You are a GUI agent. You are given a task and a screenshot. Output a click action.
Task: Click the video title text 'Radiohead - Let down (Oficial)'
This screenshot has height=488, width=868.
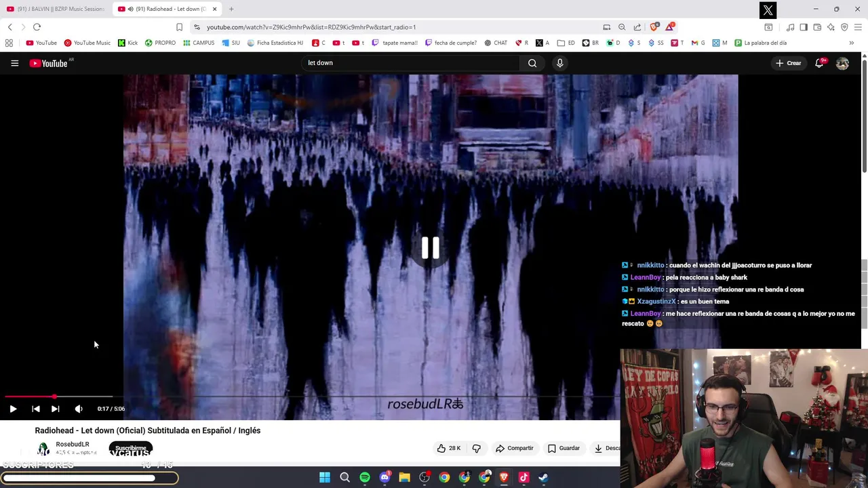pos(89,430)
